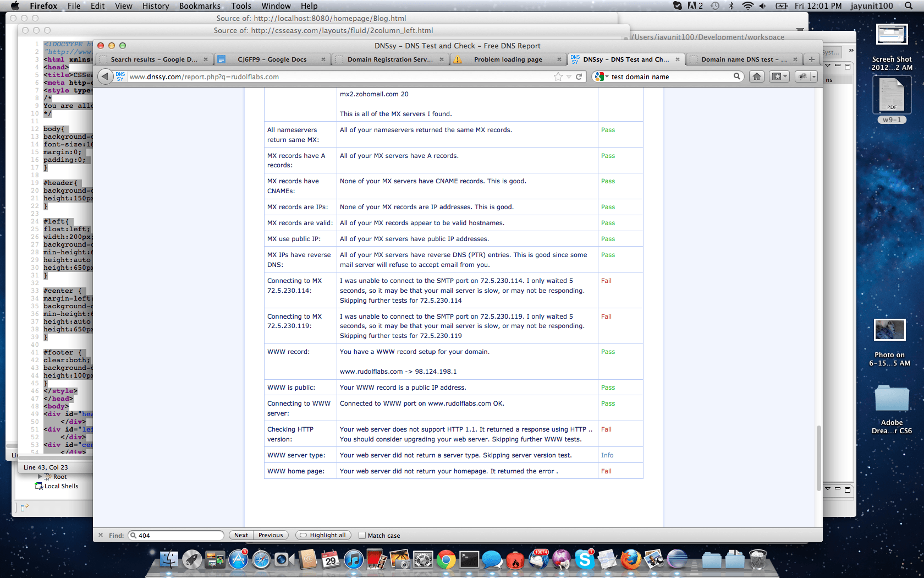Open the App Store in the Dock
This screenshot has height=578, width=924.
[238, 560]
